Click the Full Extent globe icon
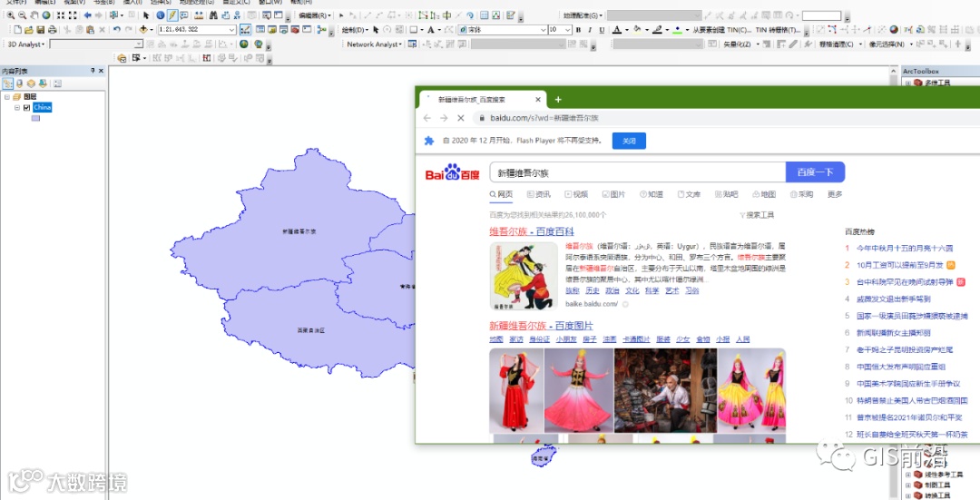The width and height of the screenshot is (980, 500). (x=46, y=15)
